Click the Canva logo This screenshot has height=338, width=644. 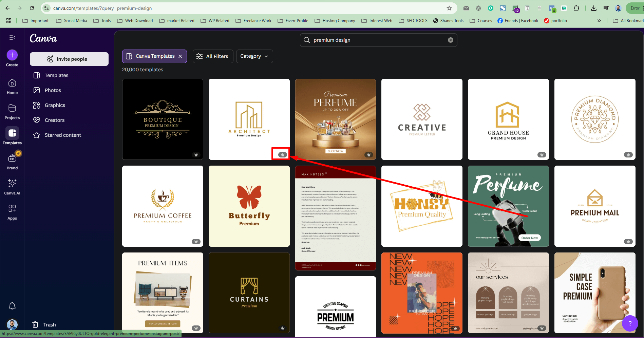43,38
